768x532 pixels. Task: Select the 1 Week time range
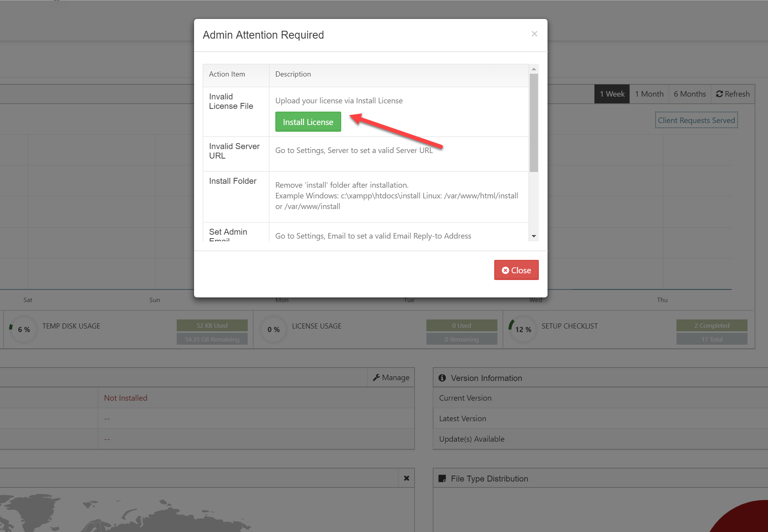(611, 94)
